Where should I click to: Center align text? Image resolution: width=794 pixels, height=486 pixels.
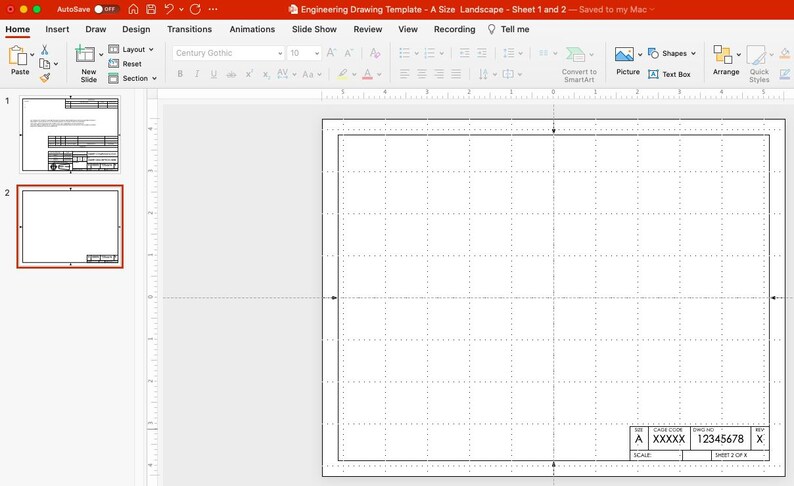pyautogui.click(x=421, y=74)
